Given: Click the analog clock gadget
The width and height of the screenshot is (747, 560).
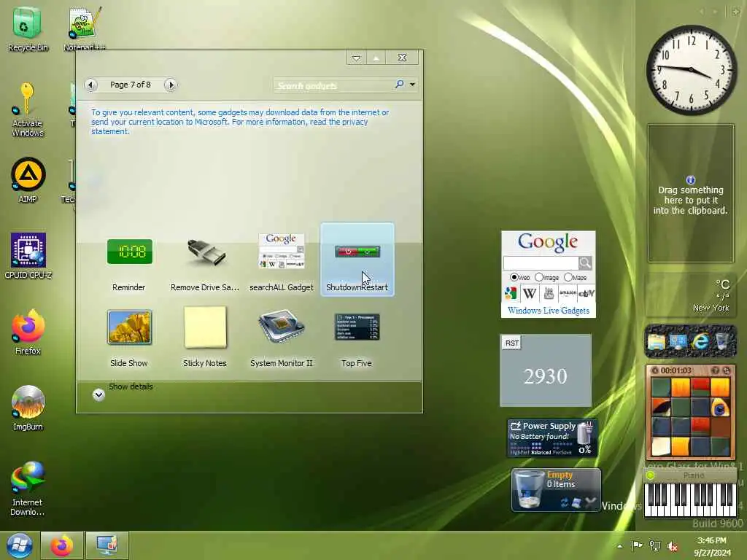Looking at the screenshot, I should pyautogui.click(x=692, y=70).
